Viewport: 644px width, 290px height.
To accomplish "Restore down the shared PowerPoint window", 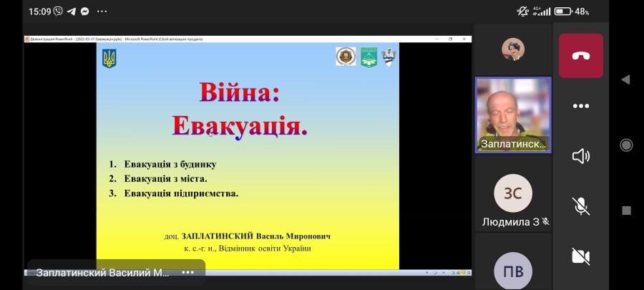I will click(x=451, y=39).
